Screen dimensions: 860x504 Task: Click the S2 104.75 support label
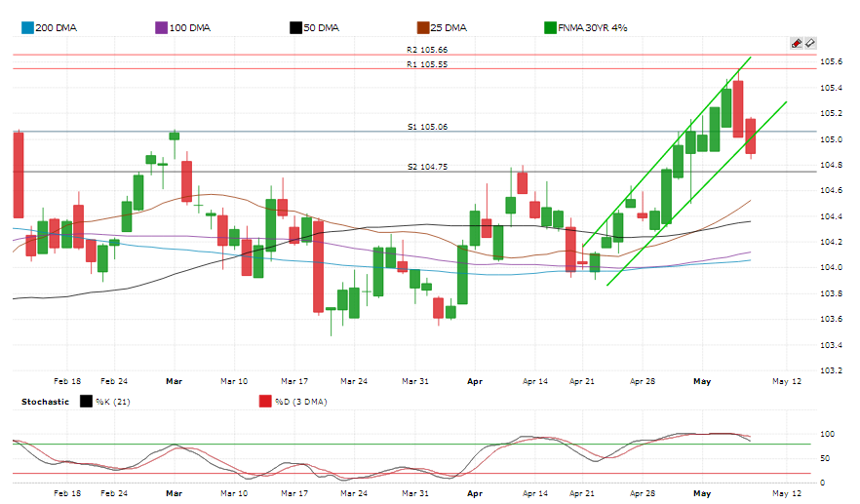427,167
